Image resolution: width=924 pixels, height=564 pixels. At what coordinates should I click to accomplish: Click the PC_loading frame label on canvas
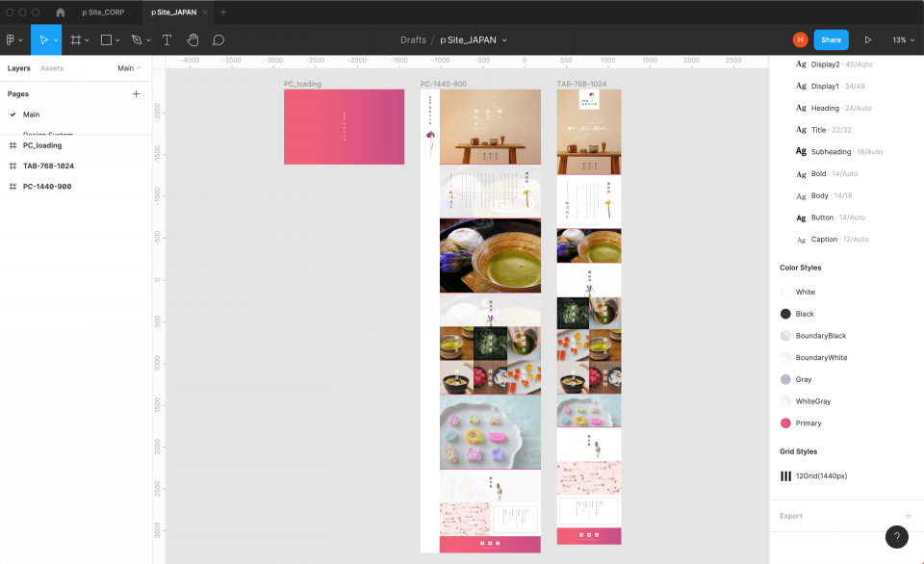point(302,85)
